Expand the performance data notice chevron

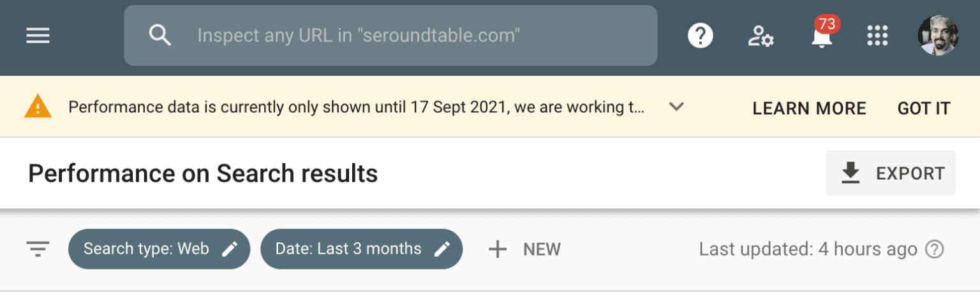coord(676,106)
